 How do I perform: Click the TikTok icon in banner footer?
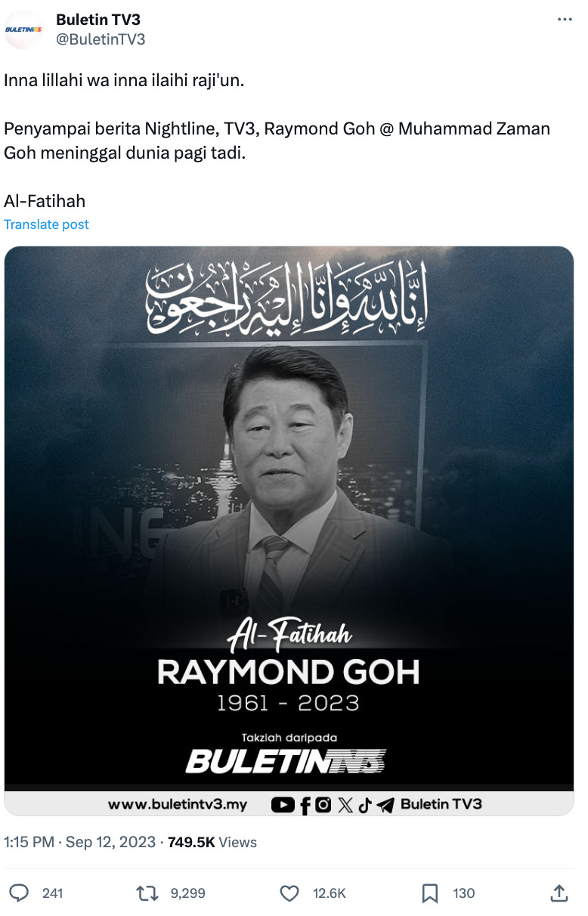365,805
